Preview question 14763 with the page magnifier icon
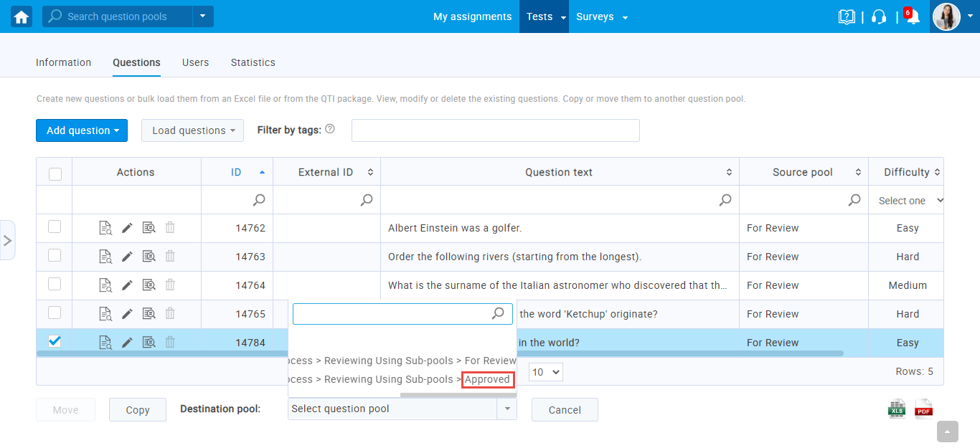Image resolution: width=980 pixels, height=448 pixels. pos(105,257)
